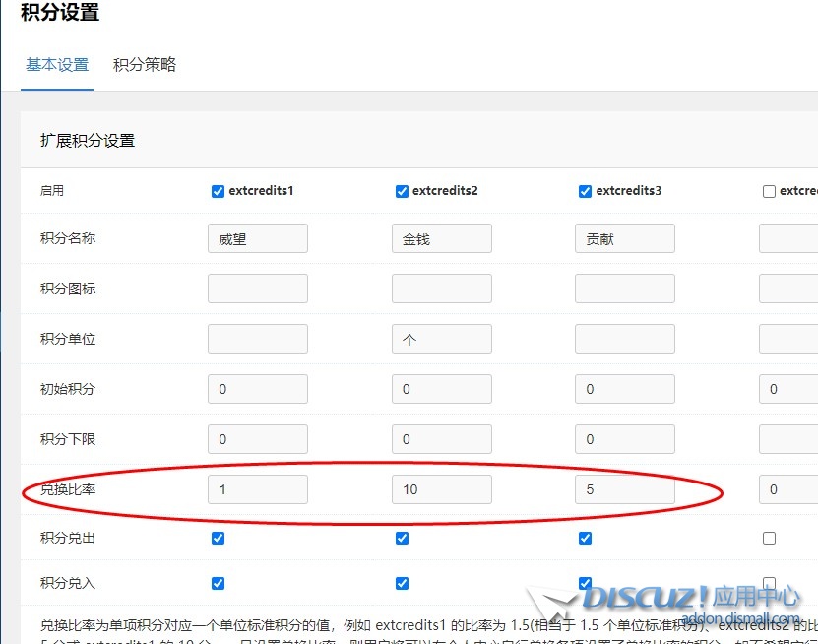
Task: Toggle the extcredits3 enable checkbox
Action: 586,191
